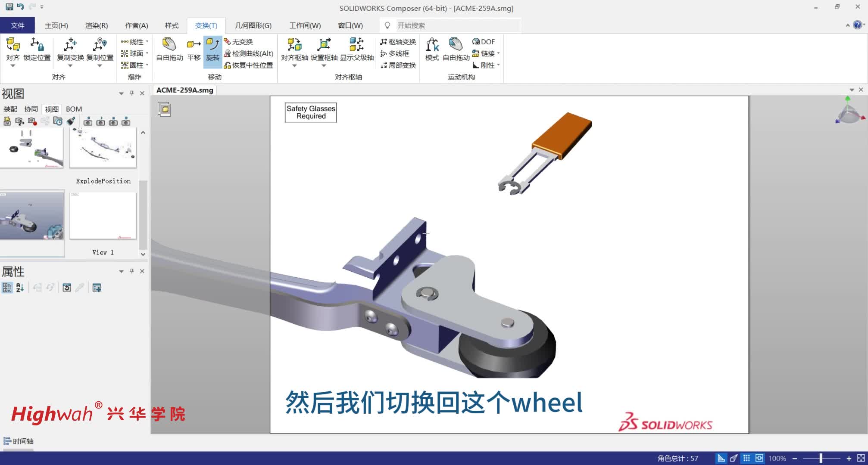Switch to the 几何图形(G) ribbon tab
The width and height of the screenshot is (868, 465).
pyautogui.click(x=253, y=25)
